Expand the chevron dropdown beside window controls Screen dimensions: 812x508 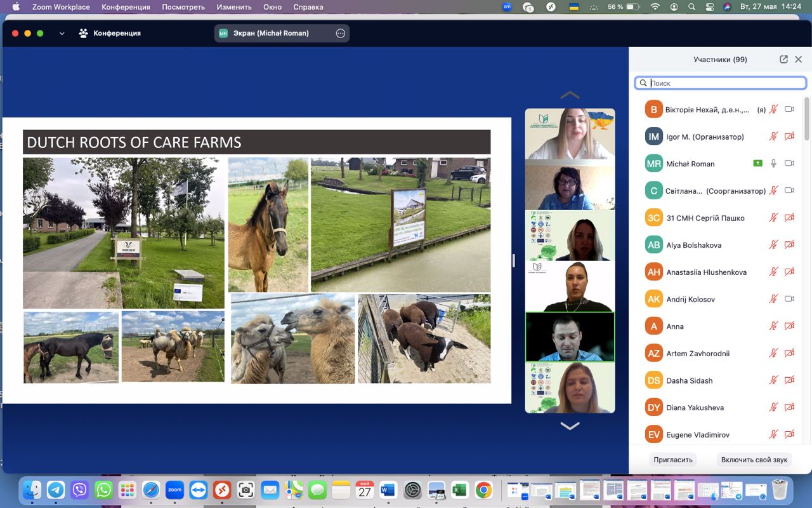pos(62,34)
